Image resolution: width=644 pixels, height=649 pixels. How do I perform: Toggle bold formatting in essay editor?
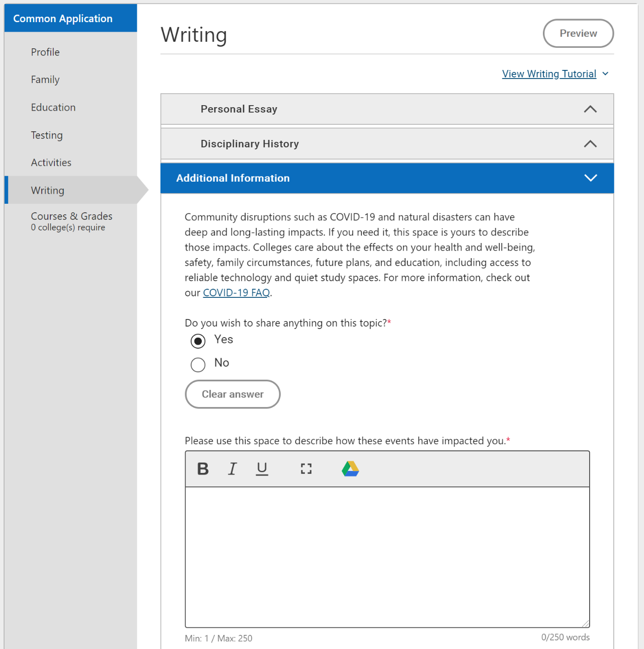point(203,469)
